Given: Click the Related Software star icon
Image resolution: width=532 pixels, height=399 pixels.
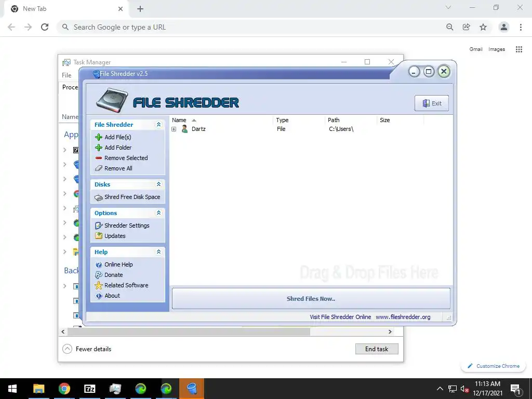Looking at the screenshot, I should 99,285.
